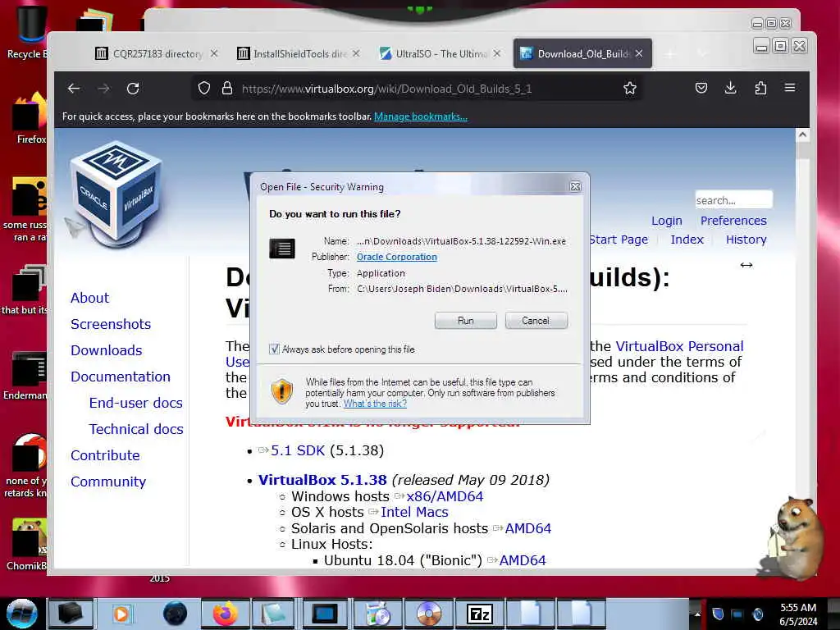Image resolution: width=840 pixels, height=630 pixels.
Task: Open the black folder taskbar icon
Action: (x=71, y=614)
